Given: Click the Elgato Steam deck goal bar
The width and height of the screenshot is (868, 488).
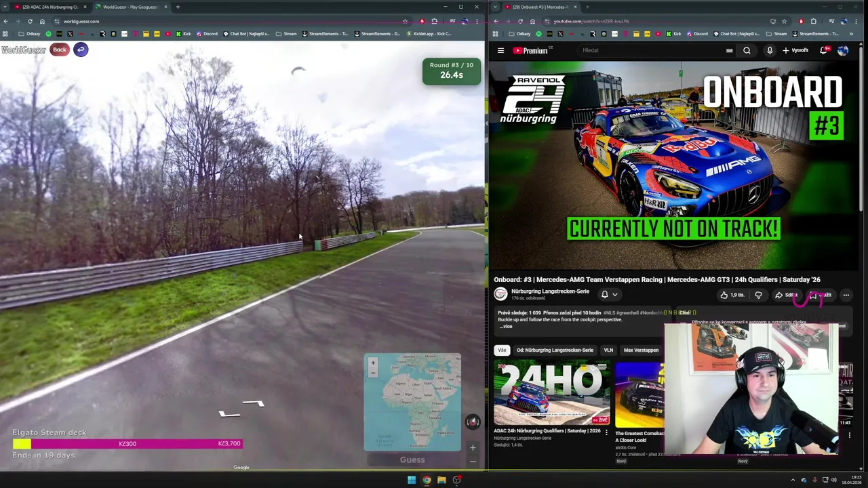Looking at the screenshot, I should click(x=127, y=444).
